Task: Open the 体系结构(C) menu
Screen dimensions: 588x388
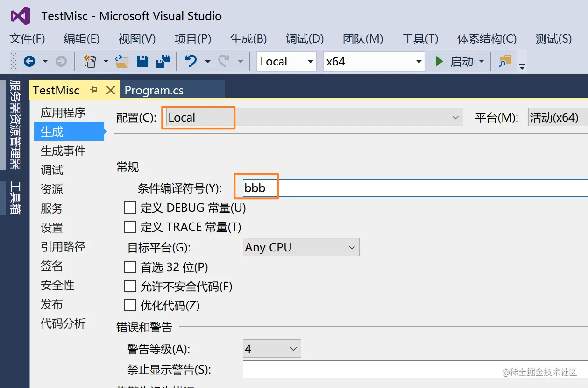Action: 487,39
